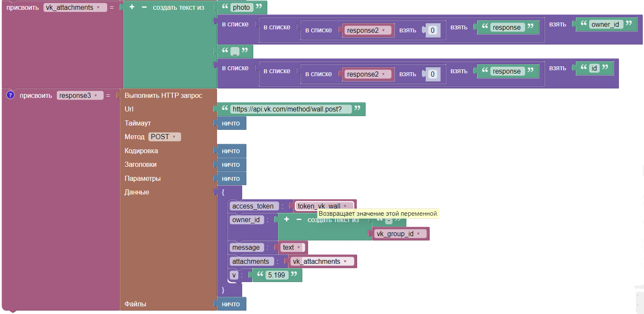Edit the response text field in id row

pos(507,71)
